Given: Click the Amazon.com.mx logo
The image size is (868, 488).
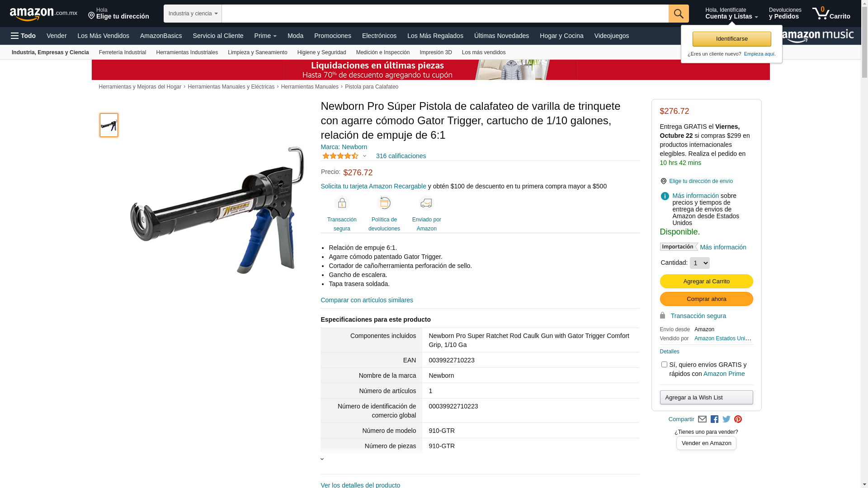Looking at the screenshot, I should tap(43, 14).
